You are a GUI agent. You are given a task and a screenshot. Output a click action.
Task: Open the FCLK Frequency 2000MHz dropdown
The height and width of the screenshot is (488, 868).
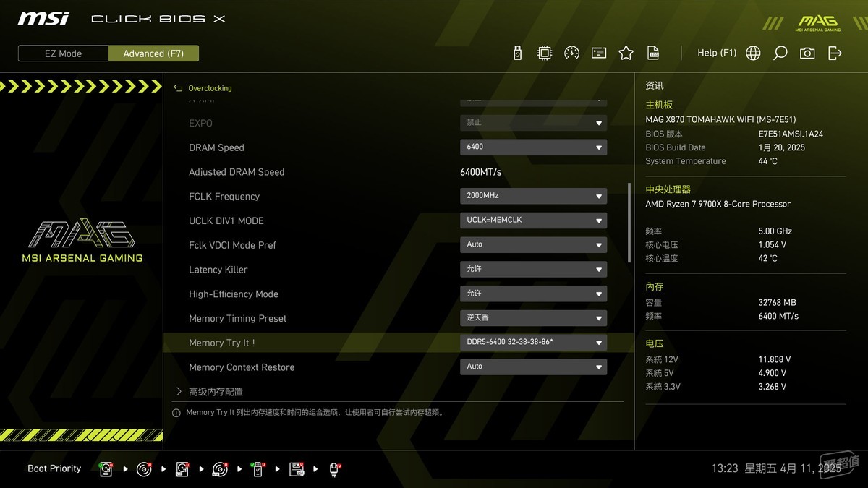533,196
